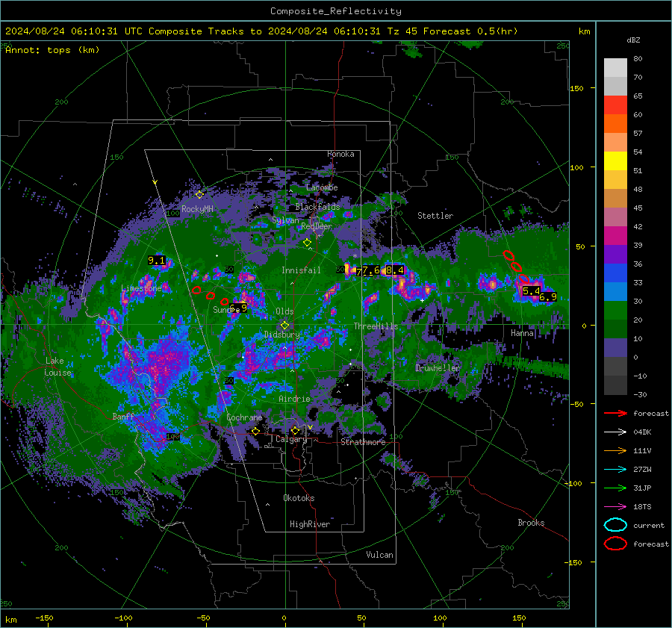Viewport: 672px width, 628px height.
Task: Click the green 31JP arrow legend icon
Action: (615, 488)
